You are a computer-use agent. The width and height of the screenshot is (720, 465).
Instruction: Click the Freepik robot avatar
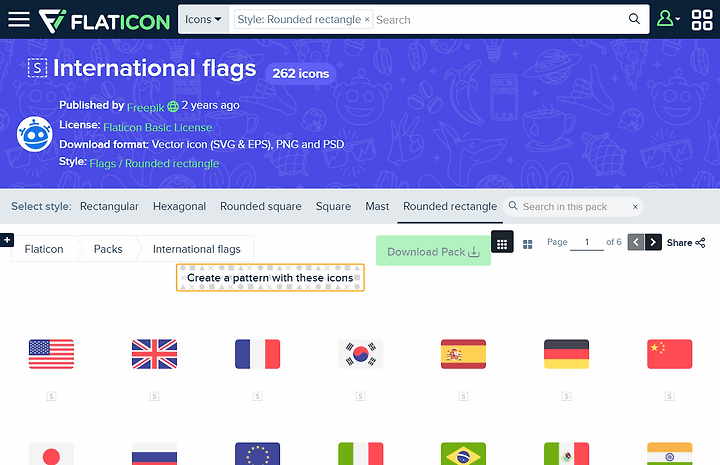point(34,134)
